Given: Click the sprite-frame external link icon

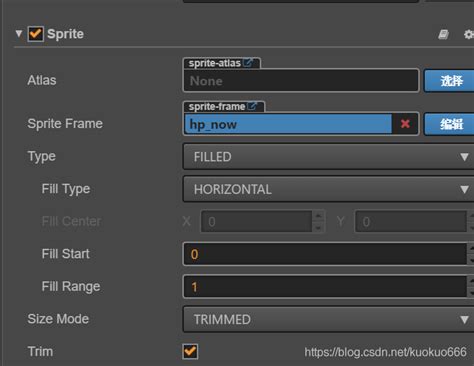Looking at the screenshot, I should point(252,106).
